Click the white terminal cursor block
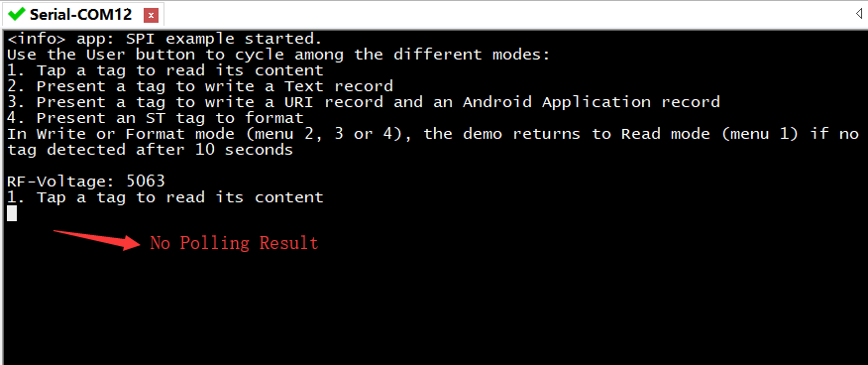 click(x=12, y=213)
